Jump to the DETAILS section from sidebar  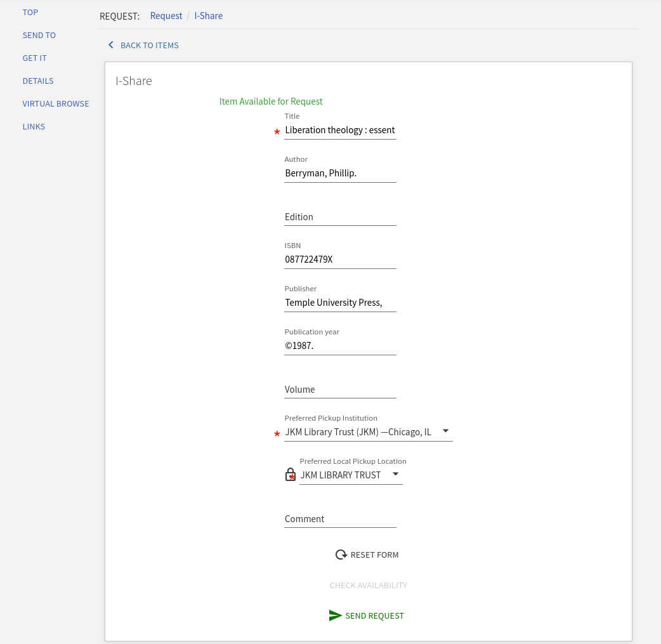tap(37, 81)
